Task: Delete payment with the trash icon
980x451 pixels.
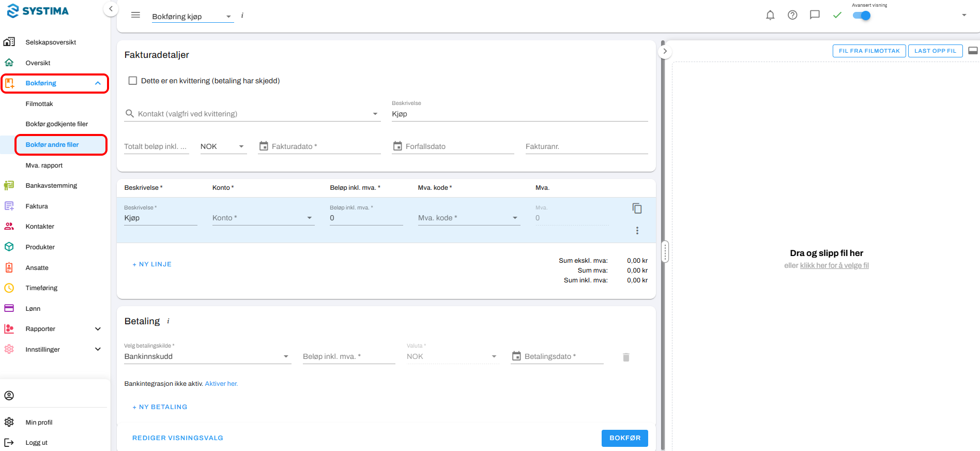Action: [626, 357]
